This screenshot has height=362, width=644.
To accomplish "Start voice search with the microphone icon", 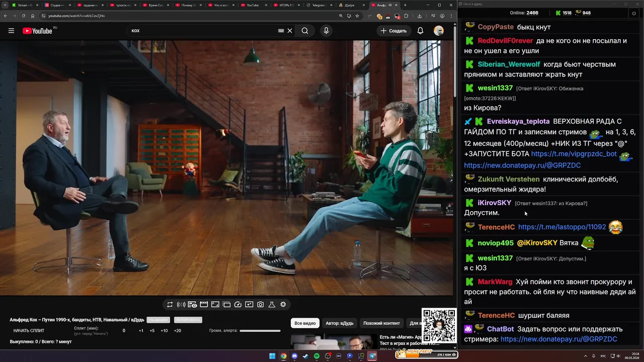I will click(326, 31).
